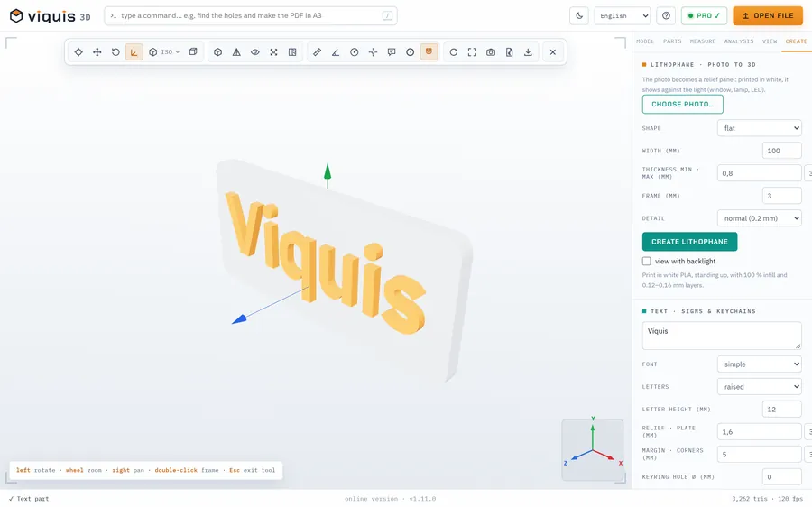Click the help question mark icon

[666, 15]
